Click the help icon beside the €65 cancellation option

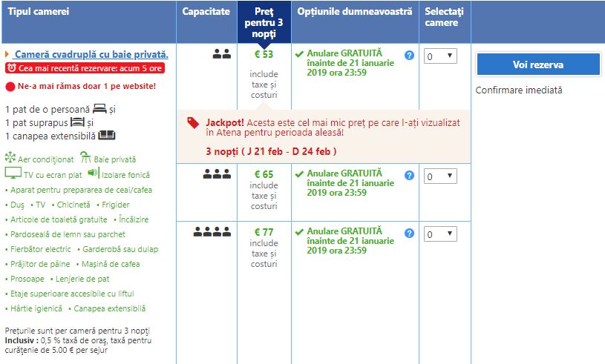(409, 176)
